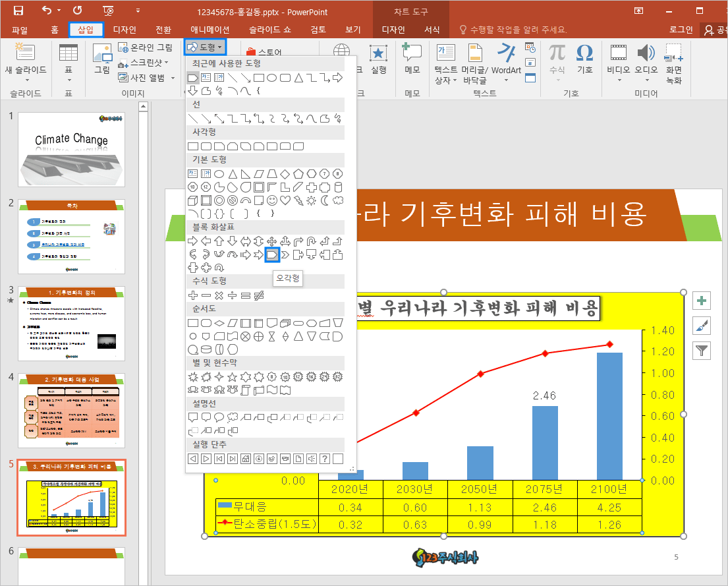Image resolution: width=728 pixels, height=586 pixels.
Task: Click Sign in (로그인)
Action: (x=681, y=30)
